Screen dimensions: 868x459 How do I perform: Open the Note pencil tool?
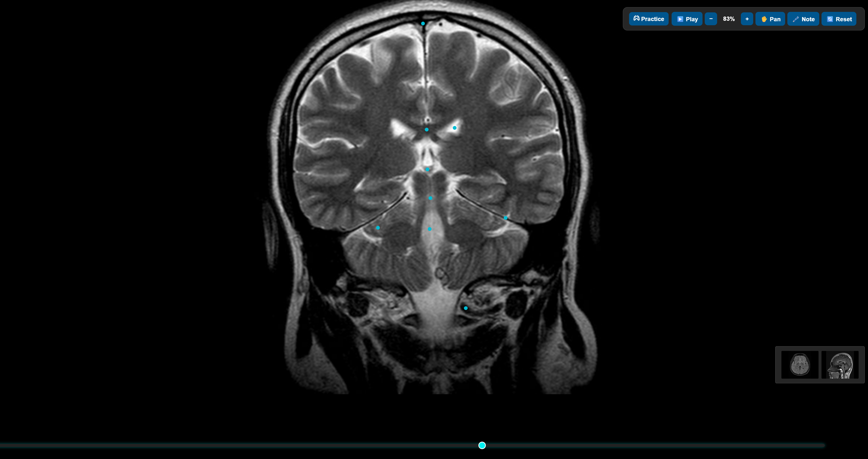click(803, 19)
